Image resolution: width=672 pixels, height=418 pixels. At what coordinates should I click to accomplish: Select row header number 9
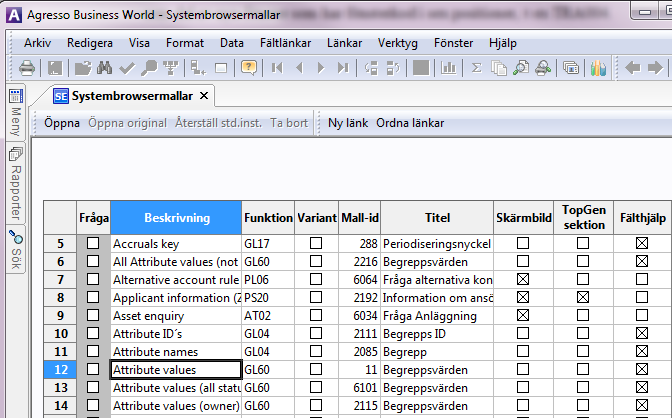[x=60, y=316]
